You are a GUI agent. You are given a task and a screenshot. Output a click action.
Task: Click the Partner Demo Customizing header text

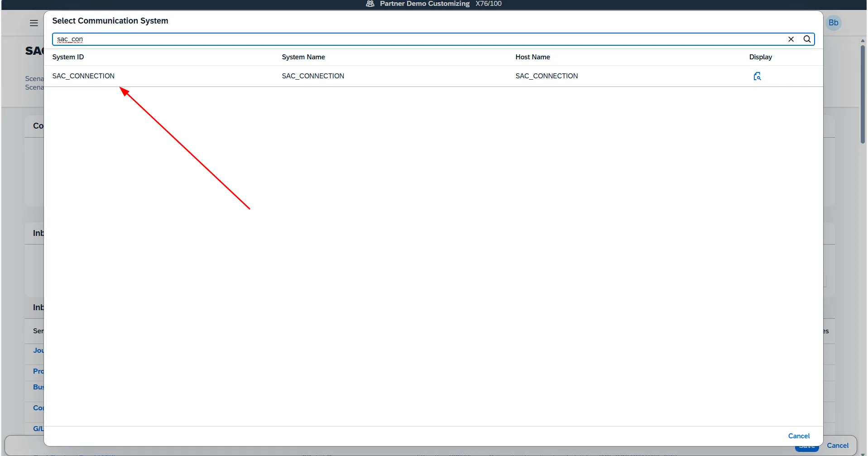pos(425,4)
